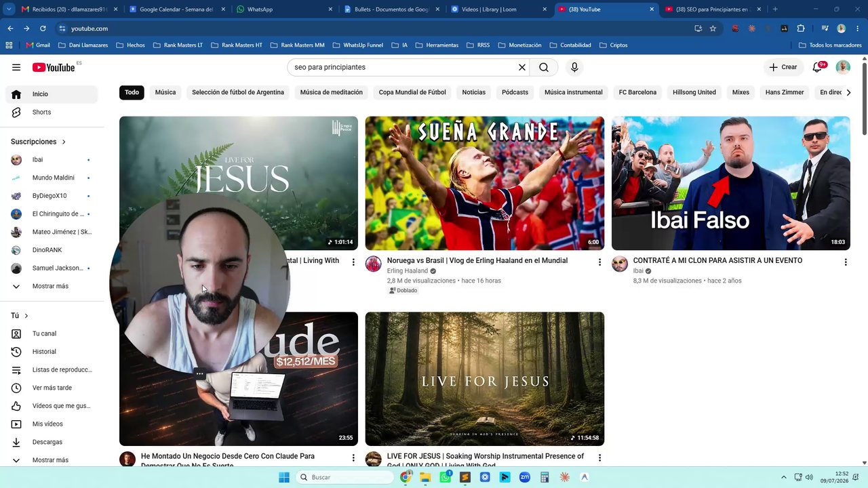Image resolution: width=868 pixels, height=488 pixels.
Task: Run search with the magnifier button
Action: tap(544, 67)
